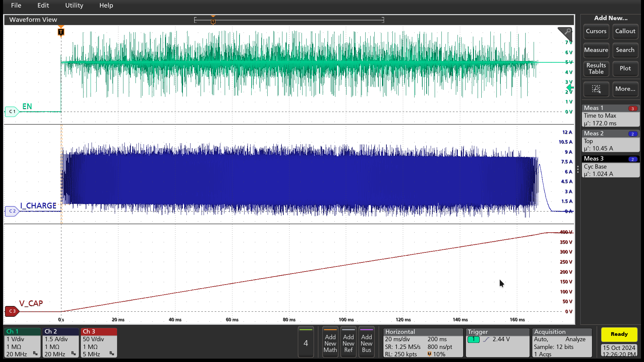
Task: Click the horizontal zoom overview bar
Action: (x=289, y=20)
